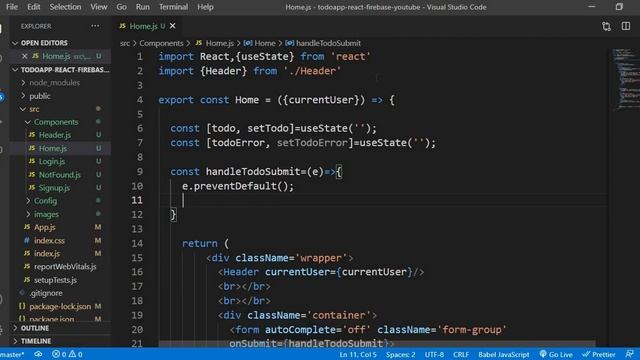The width and height of the screenshot is (640, 360).
Task: Open setupTests.js in the file tree
Action: [x=55, y=280]
